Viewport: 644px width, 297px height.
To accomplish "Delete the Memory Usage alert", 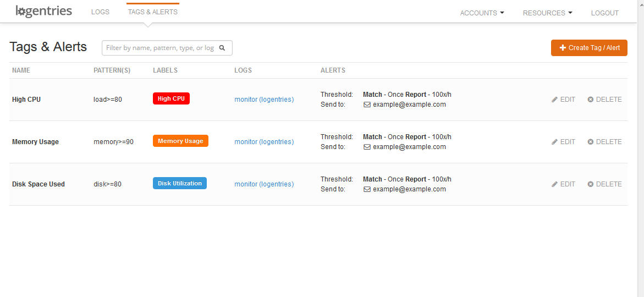I will [x=604, y=142].
